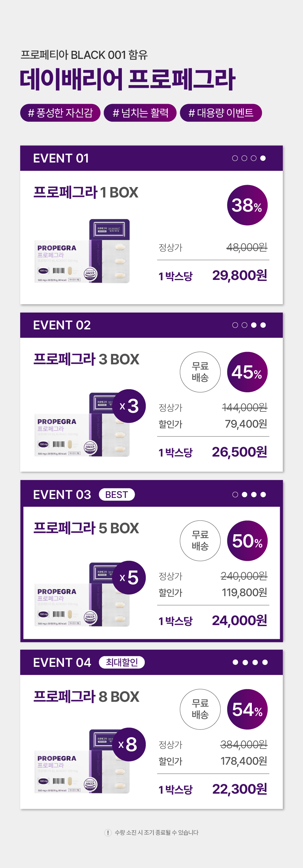Click the 최대할인 label in EVENT 04
303x868 pixels.
(122, 662)
